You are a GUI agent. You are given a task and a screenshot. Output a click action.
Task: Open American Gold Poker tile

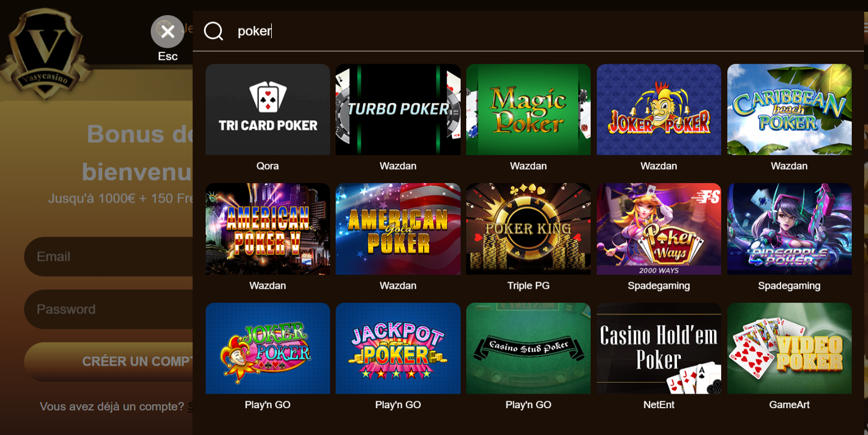coord(398,229)
